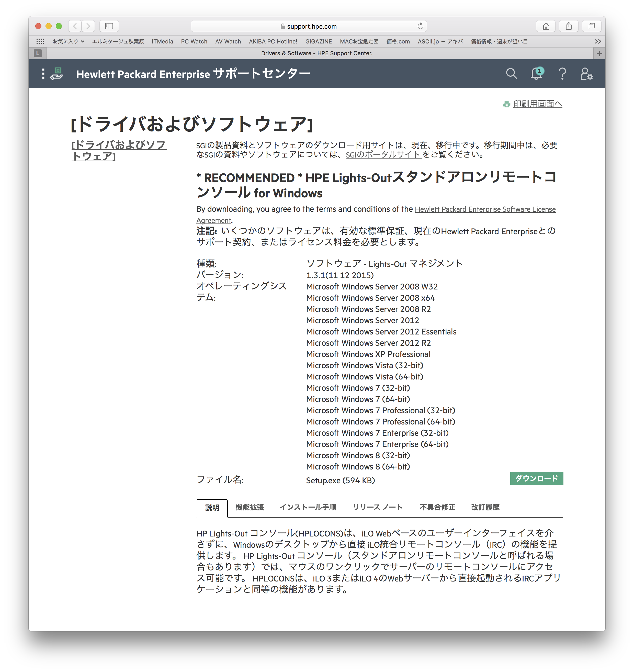Click the Hewlett Packard Enterprise サポートセンター title

[x=193, y=74]
